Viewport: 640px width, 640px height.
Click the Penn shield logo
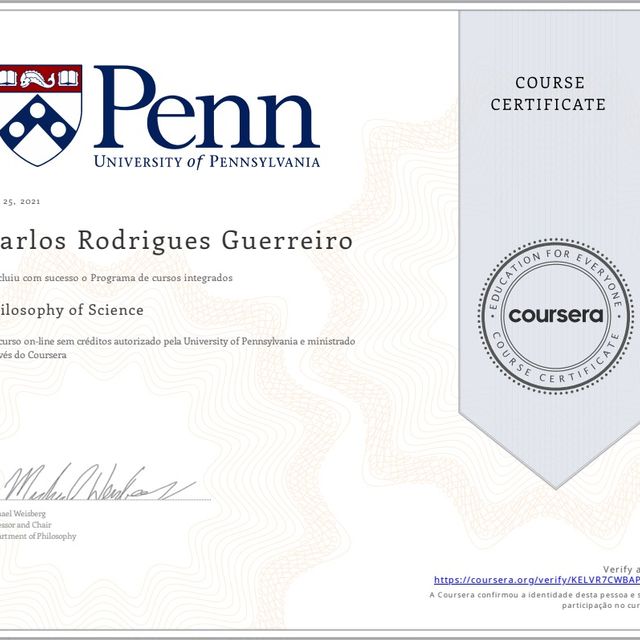pyautogui.click(x=40, y=115)
